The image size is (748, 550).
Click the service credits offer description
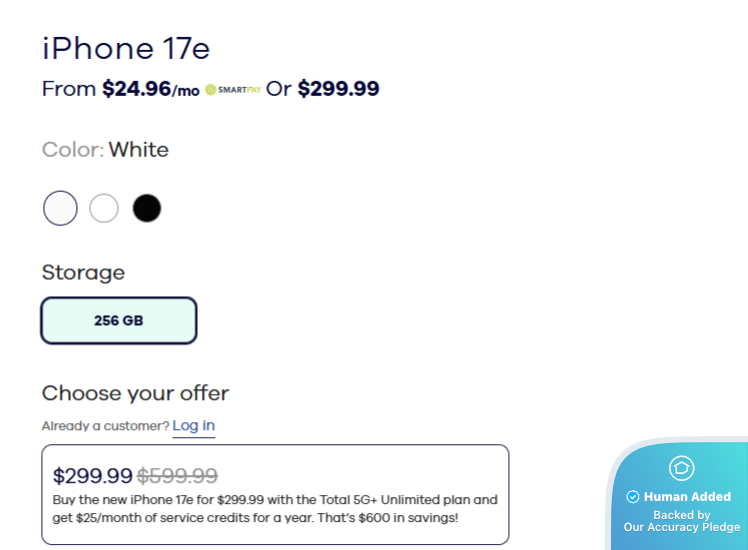tap(274, 508)
